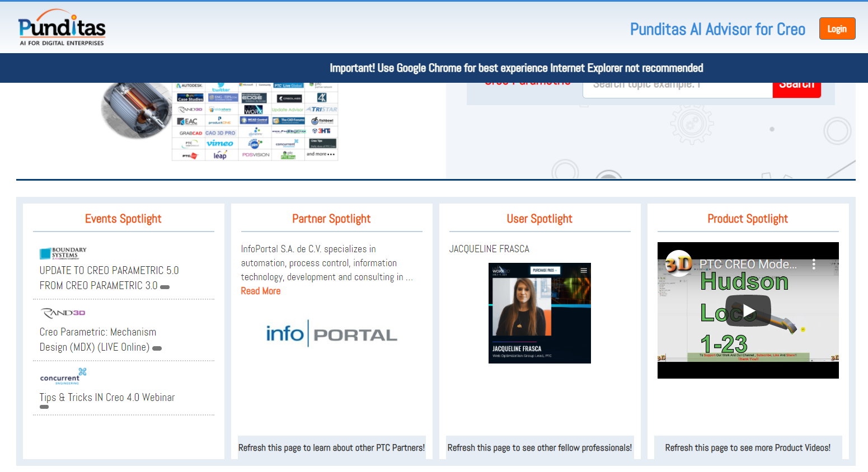Click the Events Spotlight heading
The width and height of the screenshot is (868, 472).
(123, 219)
